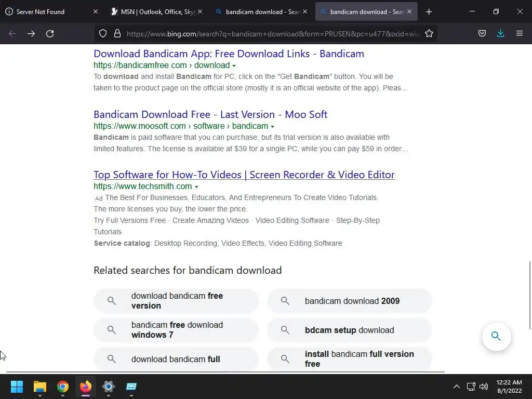Search related 'download bandicam full'

[x=176, y=359]
